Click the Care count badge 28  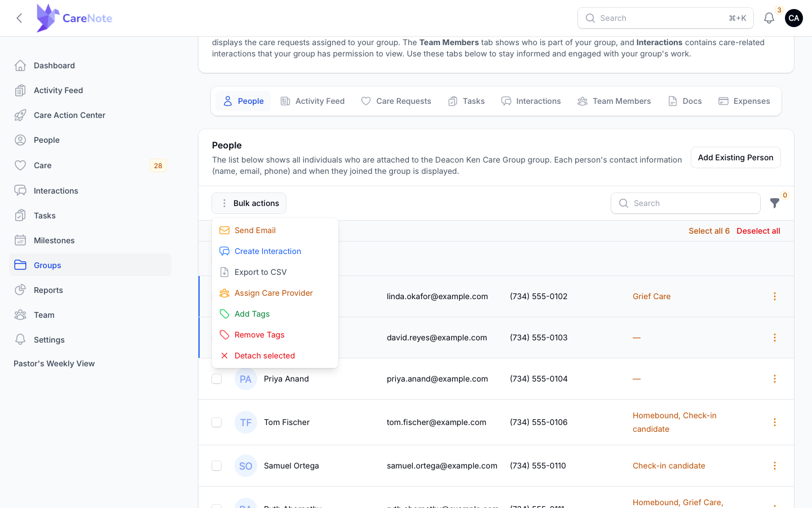click(x=158, y=165)
